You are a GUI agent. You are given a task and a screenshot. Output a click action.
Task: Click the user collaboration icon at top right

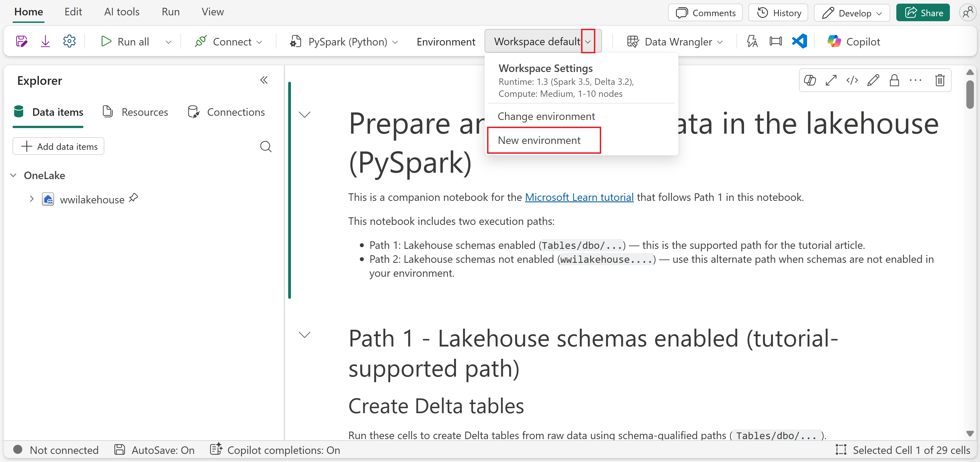(967, 13)
